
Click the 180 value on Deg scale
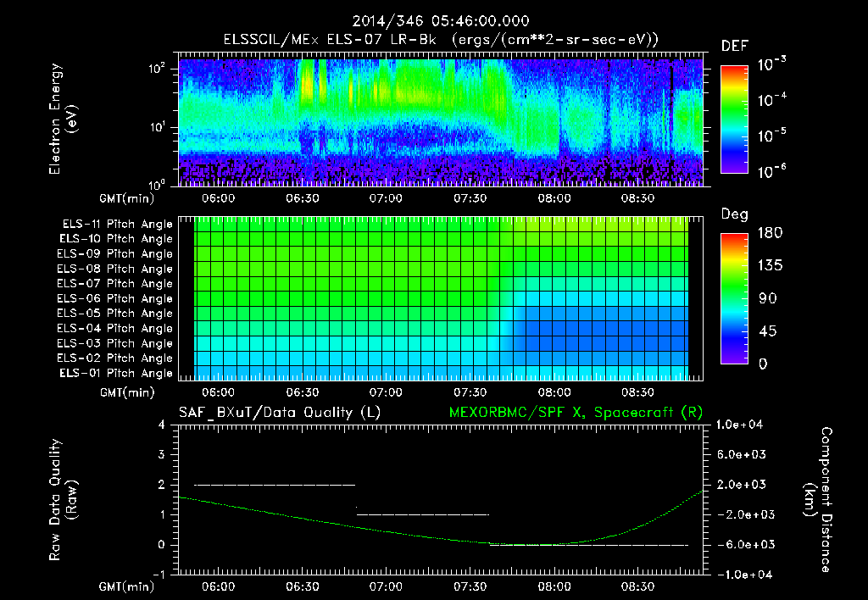point(770,233)
